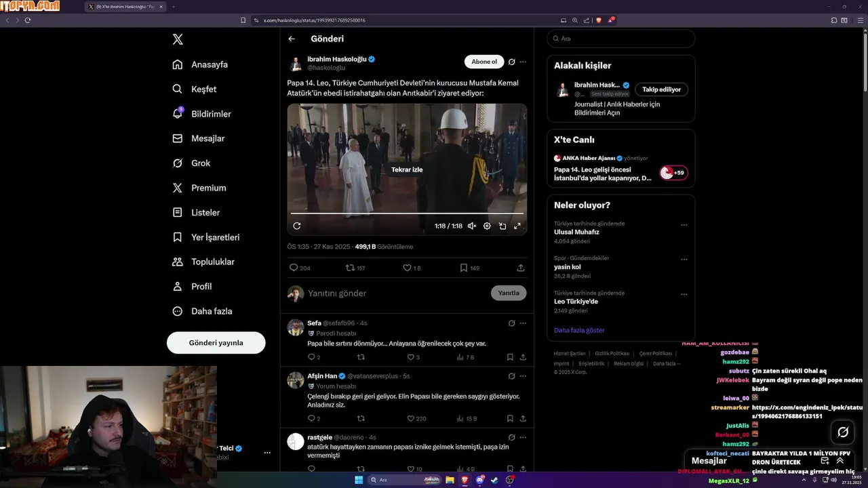Open Grok icon on rastgele's reply

[x=512, y=437]
